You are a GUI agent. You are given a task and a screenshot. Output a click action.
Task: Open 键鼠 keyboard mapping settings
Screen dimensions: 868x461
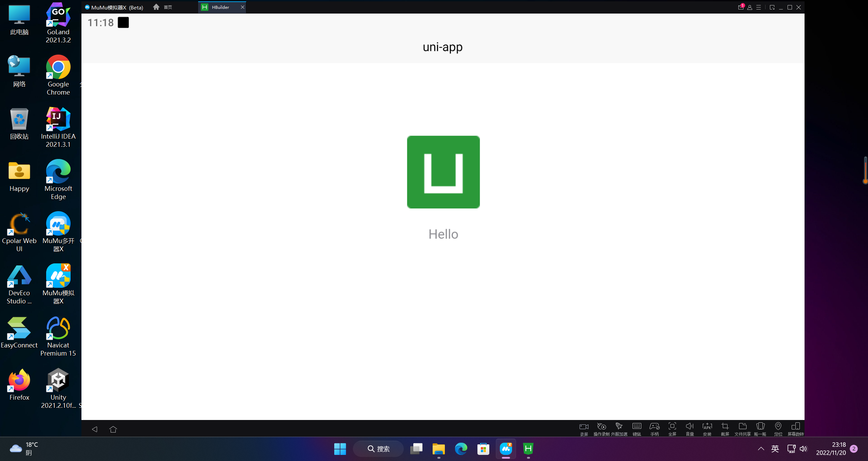tap(637, 429)
